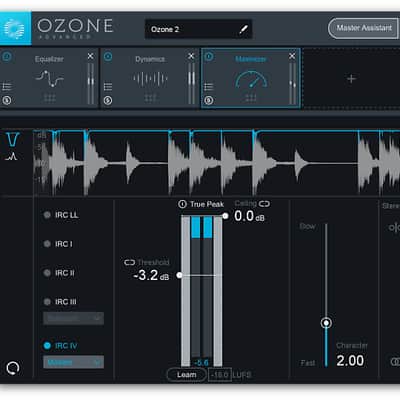The image size is (400, 400).
Task: Solo the Maximizer module
Action: tap(209, 100)
